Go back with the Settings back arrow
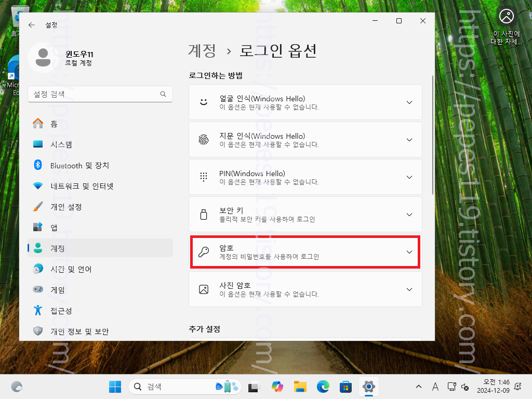532x399 pixels. coord(32,25)
